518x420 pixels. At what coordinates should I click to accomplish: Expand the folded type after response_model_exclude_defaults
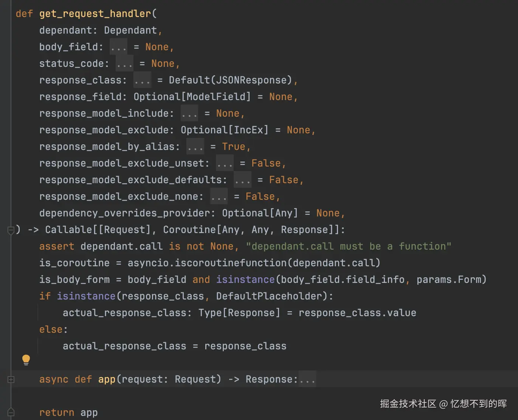point(242,180)
